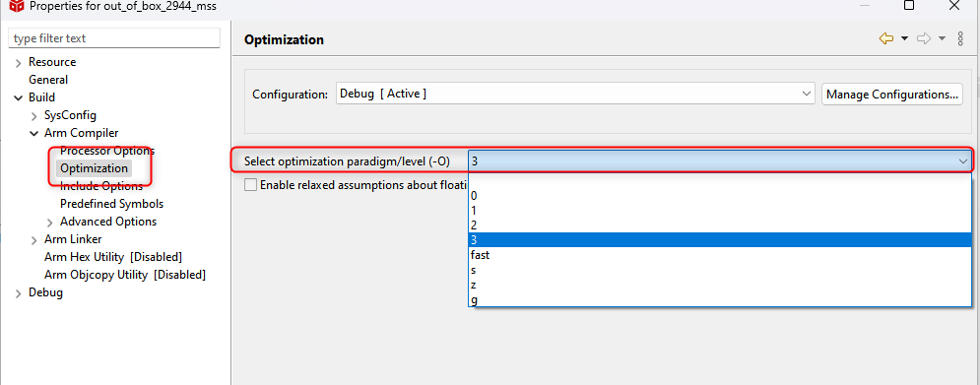Image resolution: width=980 pixels, height=385 pixels.
Task: Collapse the Build tree node
Action: [x=18, y=97]
